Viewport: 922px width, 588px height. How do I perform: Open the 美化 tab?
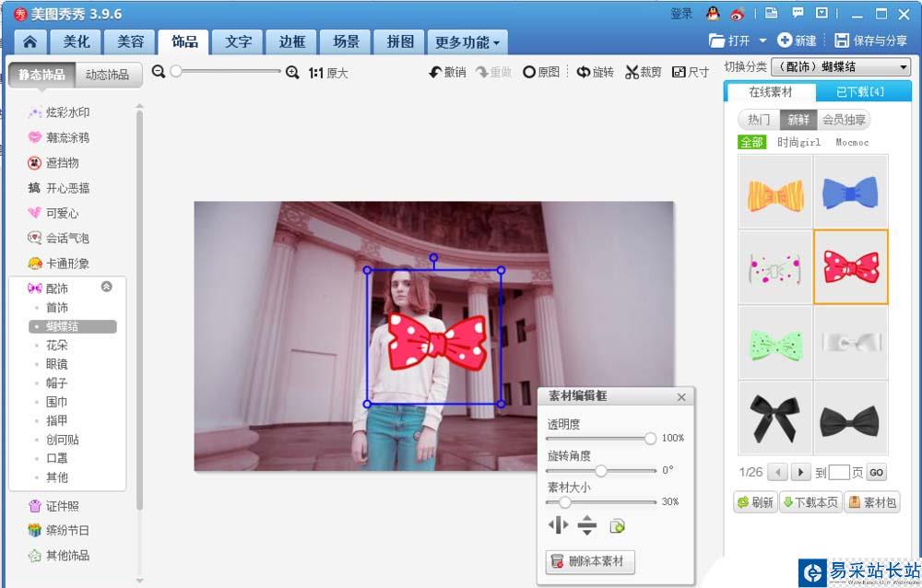pos(77,41)
